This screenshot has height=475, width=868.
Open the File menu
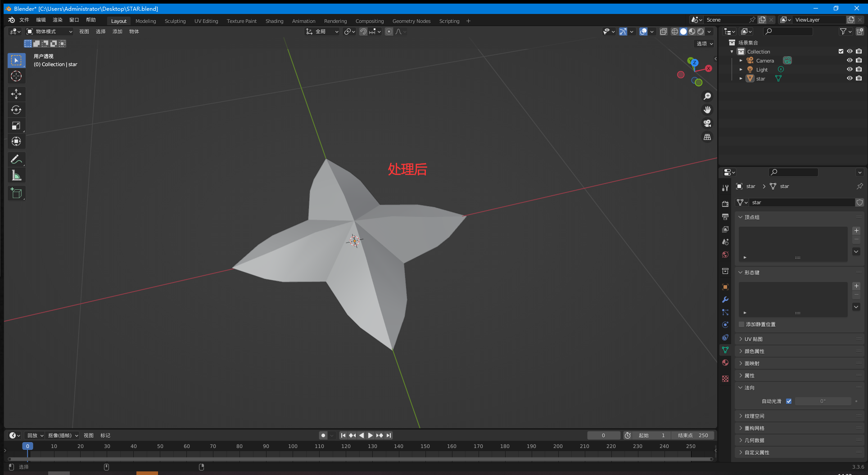pos(24,20)
